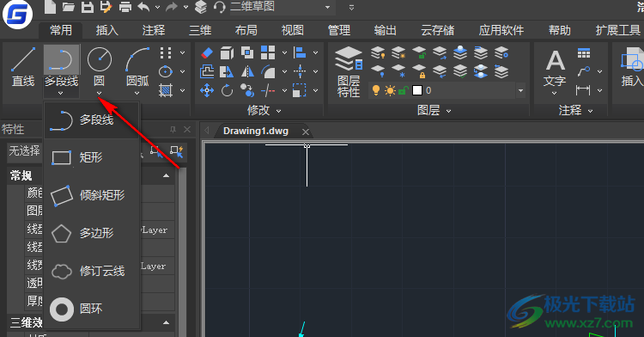The width and height of the screenshot is (644, 337).
Task: Click the Layer Lock icon with orange padlock
Action: pyautogui.click(x=419, y=71)
